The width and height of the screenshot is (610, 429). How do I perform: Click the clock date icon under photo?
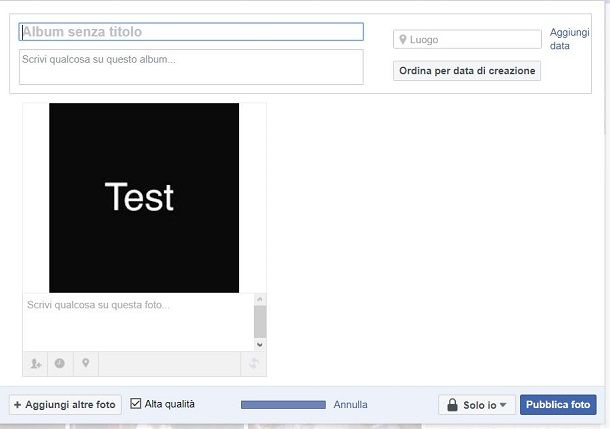coord(60,364)
